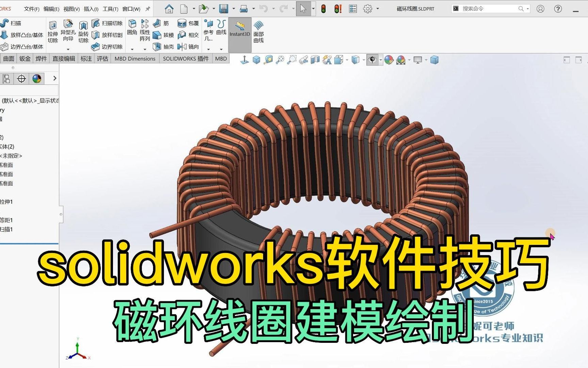This screenshot has width=588, height=368.
Task: Select the 扫描切除 swept cut tool
Action: click(x=107, y=23)
